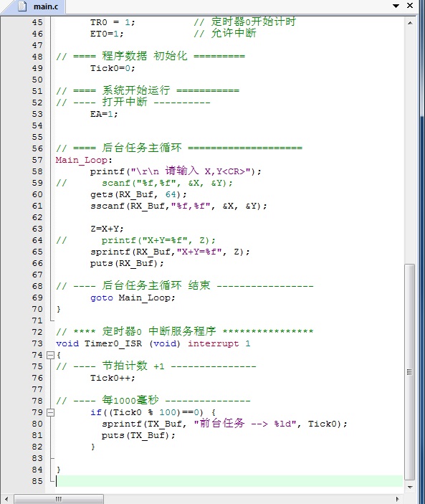Click the horizontal scrollbar right arrow
The height and width of the screenshot is (504, 425).
pos(397,499)
